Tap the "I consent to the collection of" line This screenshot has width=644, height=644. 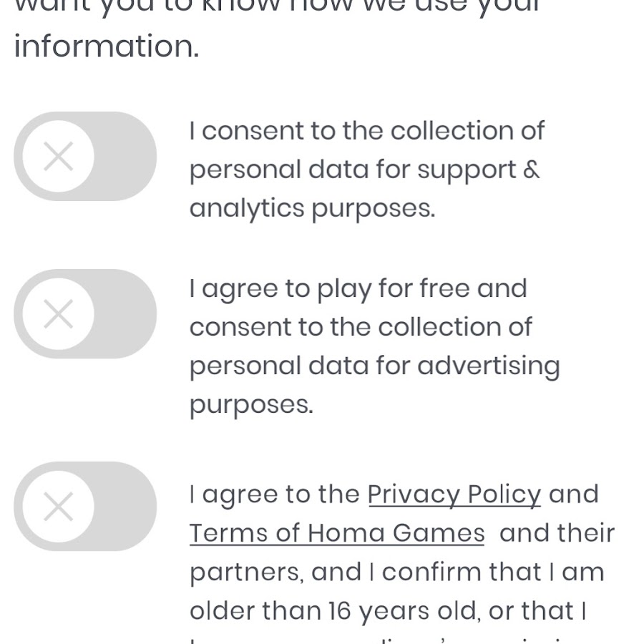pyautogui.click(x=366, y=131)
